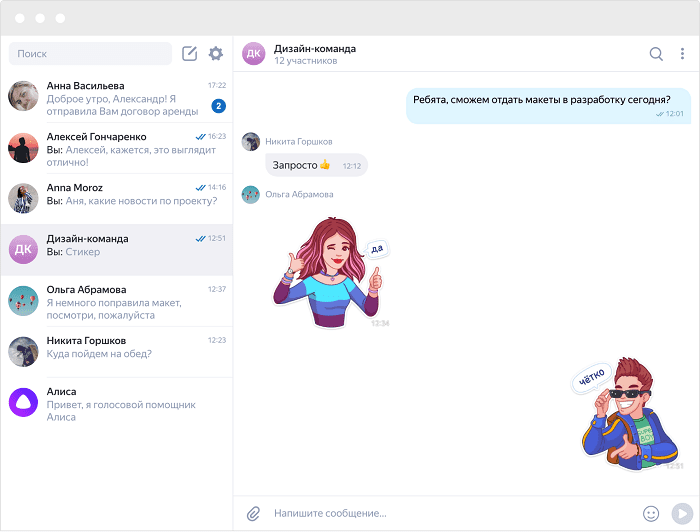
Task: Open the emoji smiley picker
Action: pos(651,513)
